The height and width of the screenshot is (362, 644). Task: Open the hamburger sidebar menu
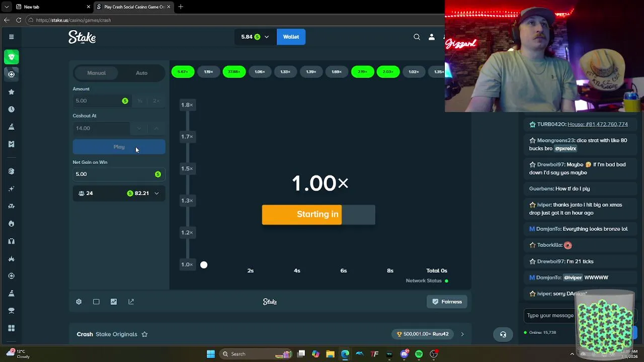click(x=11, y=37)
